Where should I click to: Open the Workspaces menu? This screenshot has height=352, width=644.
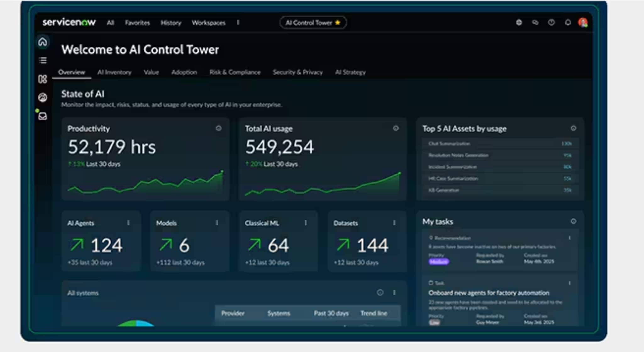click(x=208, y=23)
